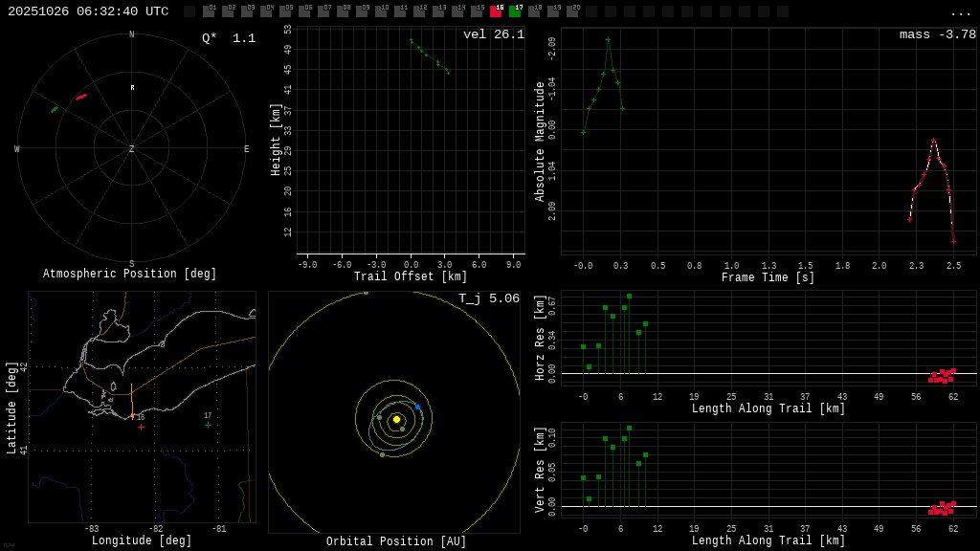Click the zenith Z marker in sky plot
Screen dimensions: 980x551
pos(132,149)
